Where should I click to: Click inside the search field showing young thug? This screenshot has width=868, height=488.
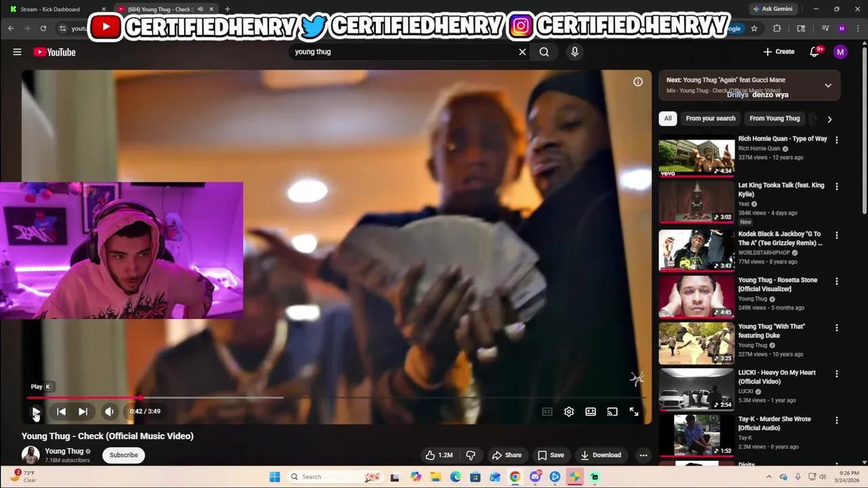(x=403, y=52)
